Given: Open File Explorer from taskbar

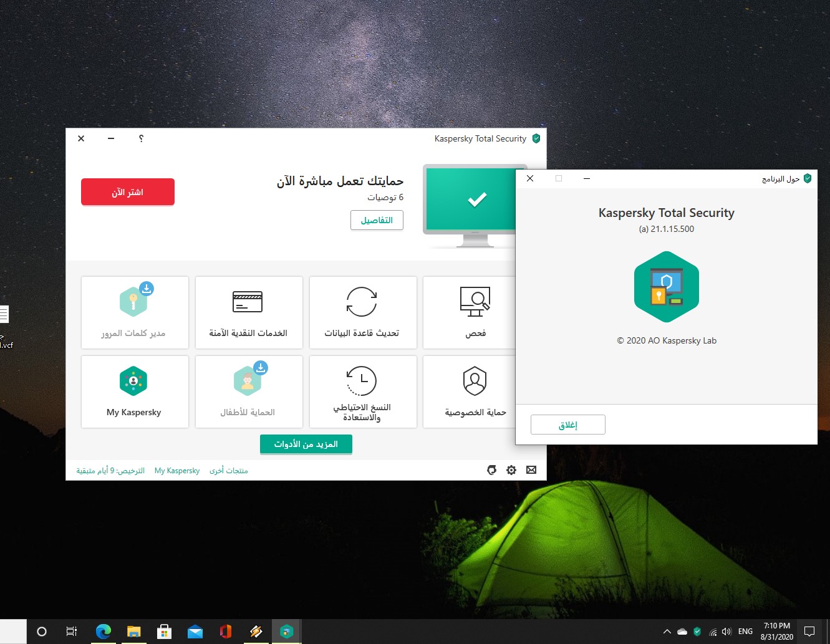Looking at the screenshot, I should pyautogui.click(x=133, y=632).
